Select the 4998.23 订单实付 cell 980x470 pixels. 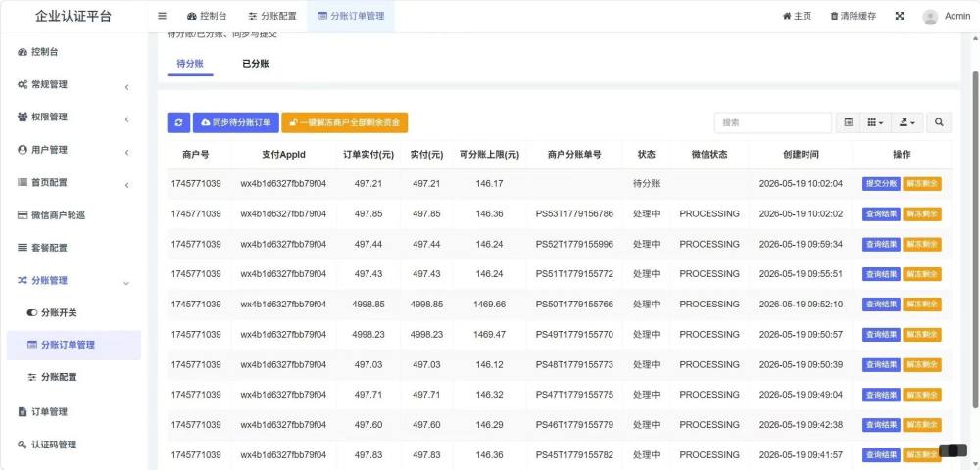tap(368, 335)
